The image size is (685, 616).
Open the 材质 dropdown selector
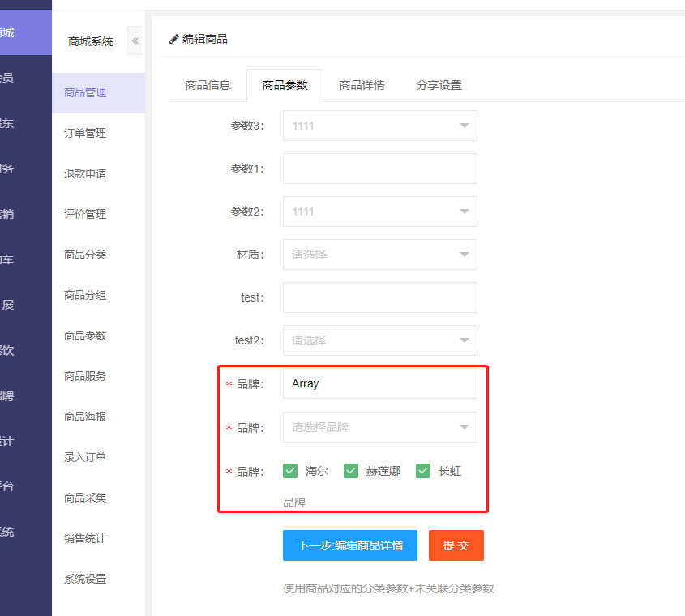(x=379, y=255)
